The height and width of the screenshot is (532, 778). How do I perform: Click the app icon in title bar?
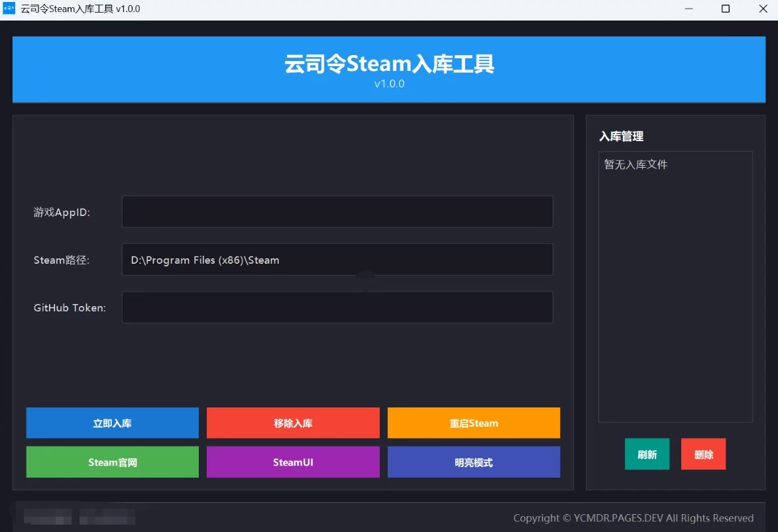coord(9,9)
